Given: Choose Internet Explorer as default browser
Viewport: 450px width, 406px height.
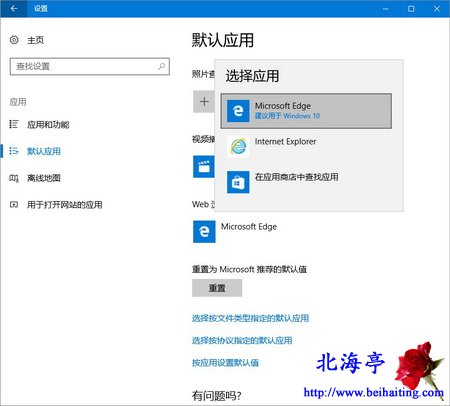Looking at the screenshot, I should (x=285, y=142).
